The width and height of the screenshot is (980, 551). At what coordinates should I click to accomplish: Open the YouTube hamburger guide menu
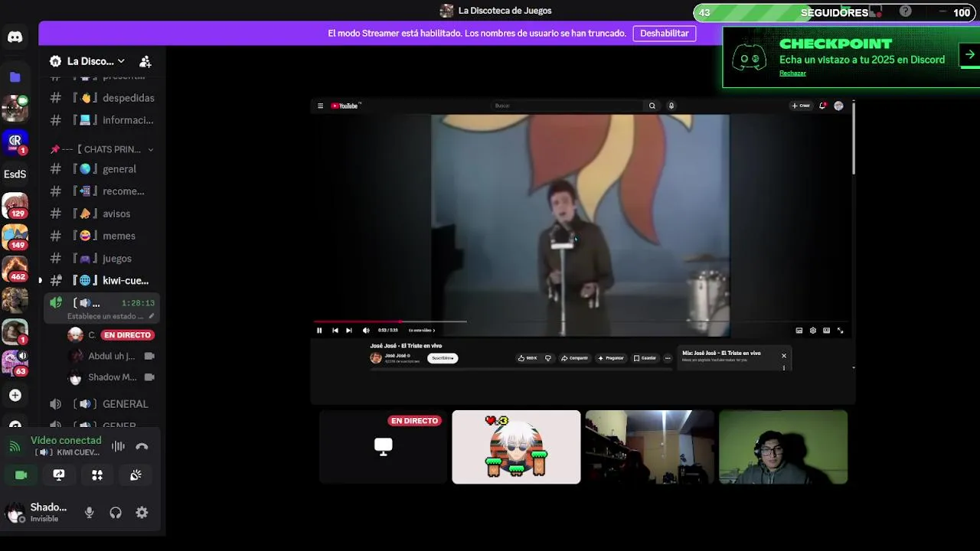click(320, 106)
